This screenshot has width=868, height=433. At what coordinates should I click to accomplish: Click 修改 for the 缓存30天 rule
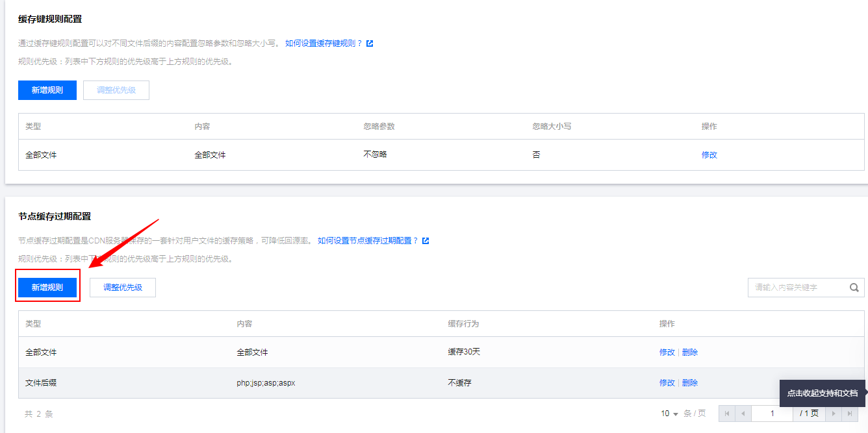click(x=667, y=351)
